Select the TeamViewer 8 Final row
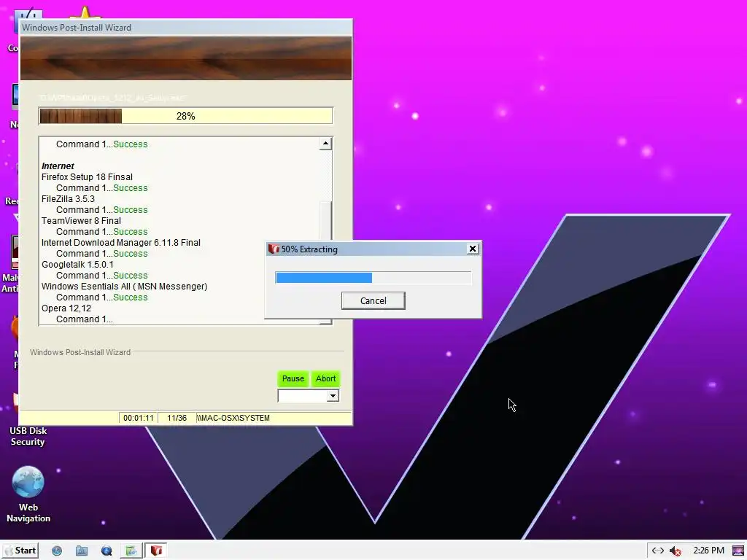The image size is (747, 560). click(x=81, y=220)
